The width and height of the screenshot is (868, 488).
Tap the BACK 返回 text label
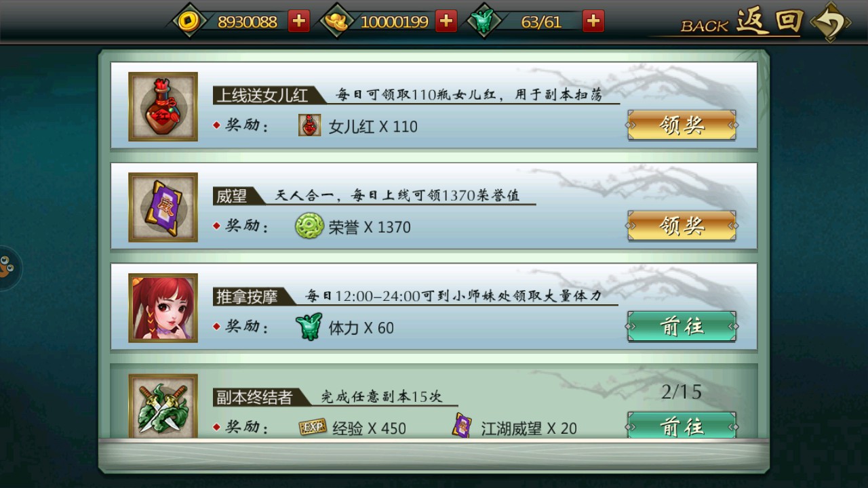[x=742, y=22]
